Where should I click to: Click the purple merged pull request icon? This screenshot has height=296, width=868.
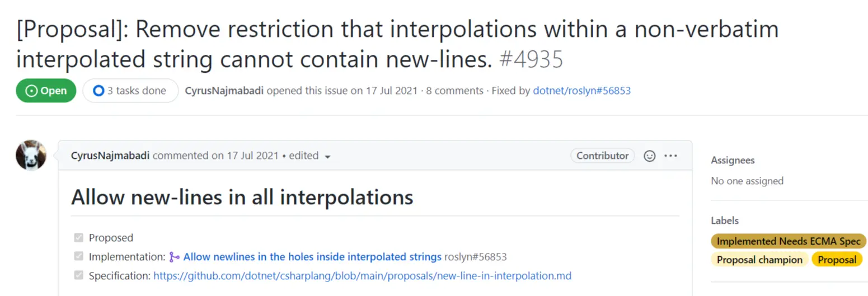tap(174, 257)
